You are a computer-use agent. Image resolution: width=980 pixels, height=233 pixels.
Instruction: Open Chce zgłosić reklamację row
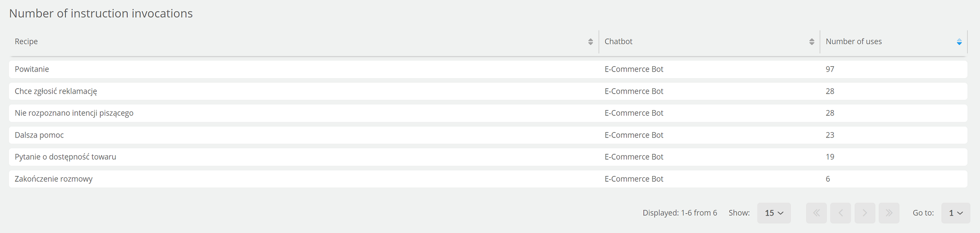click(488, 91)
